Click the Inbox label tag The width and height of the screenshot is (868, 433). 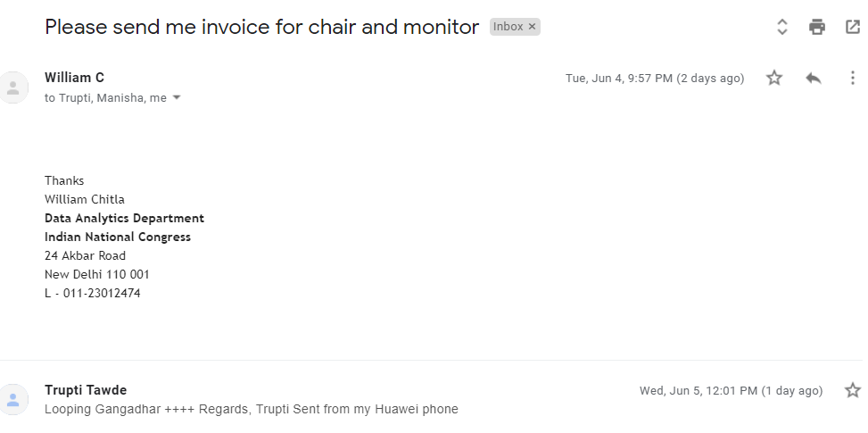click(508, 27)
